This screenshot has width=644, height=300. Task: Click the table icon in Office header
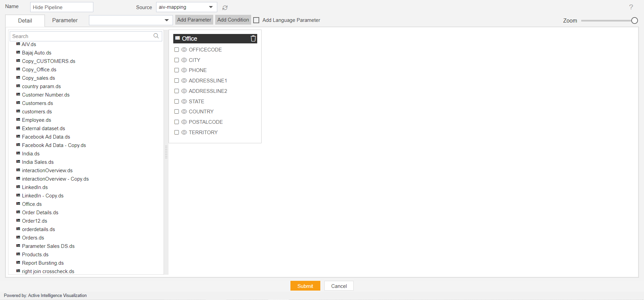178,38
